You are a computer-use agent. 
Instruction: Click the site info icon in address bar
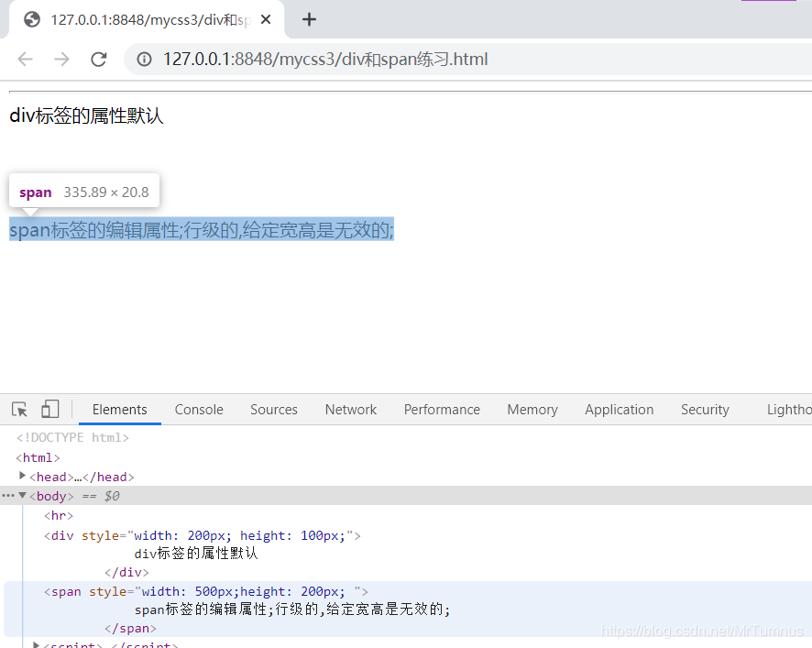point(144,59)
